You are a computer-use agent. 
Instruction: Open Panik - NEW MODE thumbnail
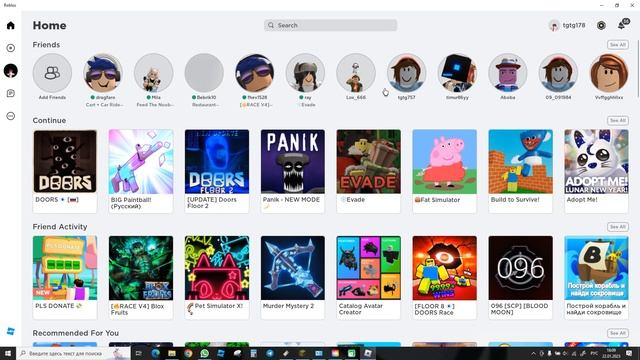(x=293, y=161)
